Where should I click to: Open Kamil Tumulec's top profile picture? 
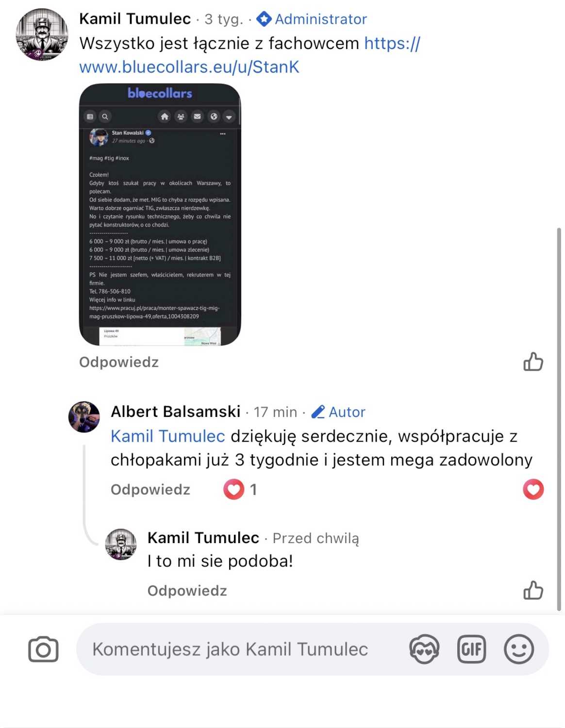42,34
